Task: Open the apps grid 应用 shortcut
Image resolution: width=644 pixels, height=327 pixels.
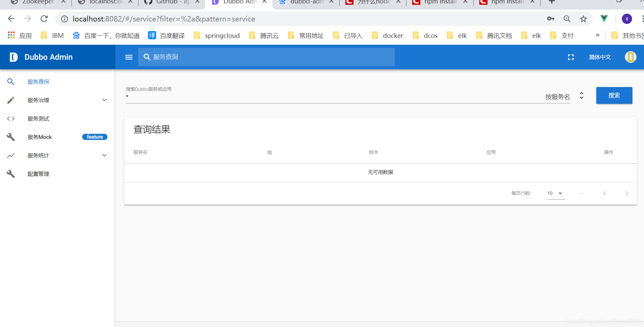Action: [19, 35]
